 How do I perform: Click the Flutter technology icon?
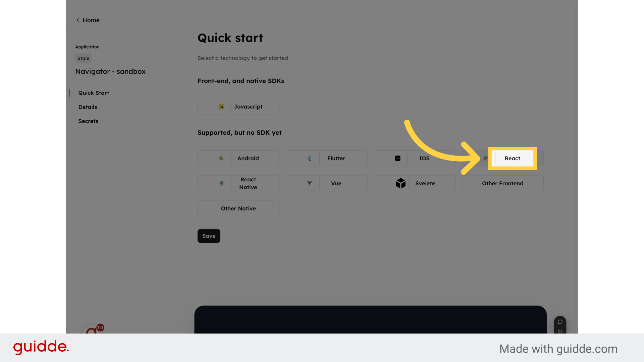pos(309,158)
